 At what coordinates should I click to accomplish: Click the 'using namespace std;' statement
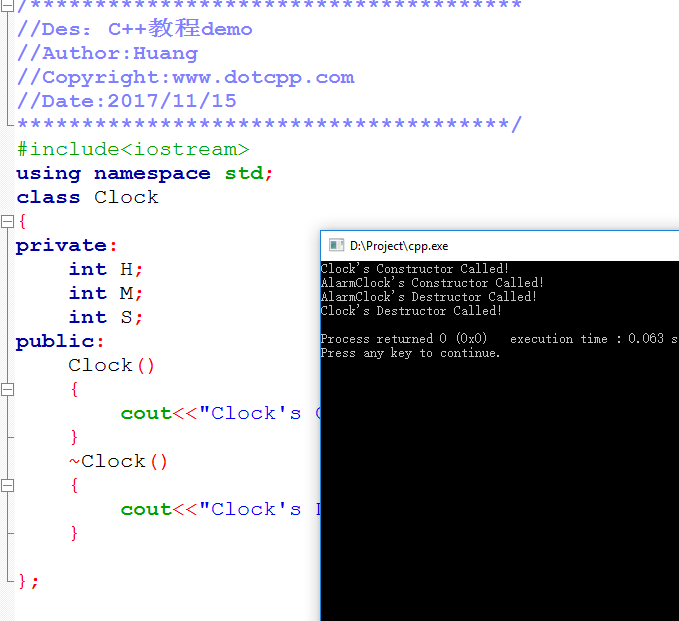[144, 173]
